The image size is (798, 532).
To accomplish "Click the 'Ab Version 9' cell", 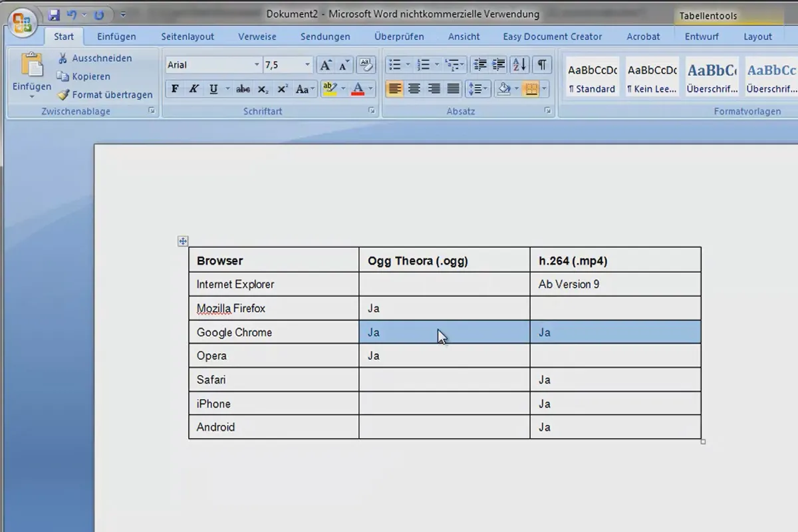I will [615, 284].
